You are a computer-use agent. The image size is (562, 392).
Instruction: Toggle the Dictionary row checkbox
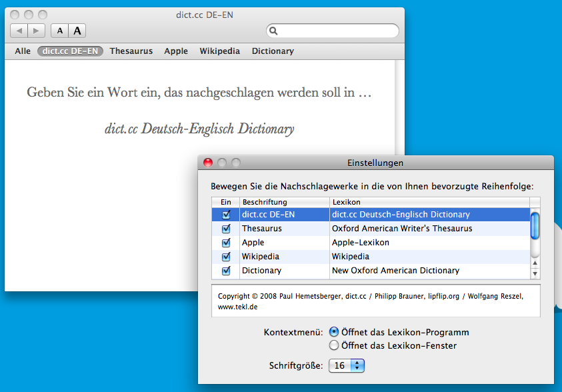click(226, 271)
